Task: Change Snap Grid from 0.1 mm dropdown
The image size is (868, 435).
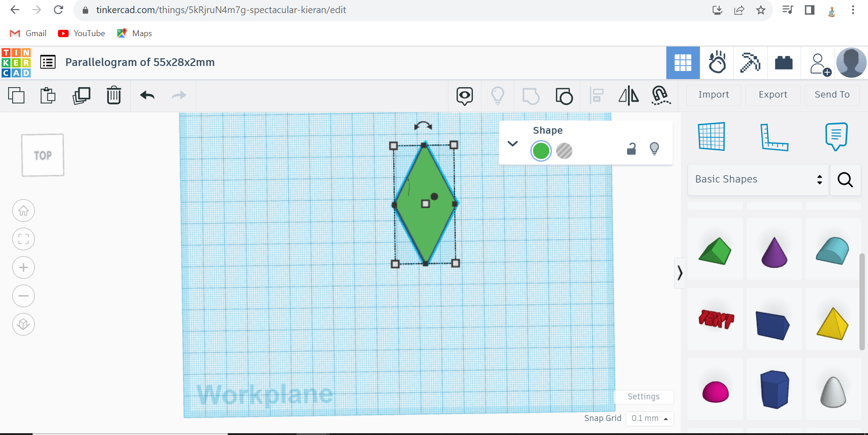Action: pos(650,418)
